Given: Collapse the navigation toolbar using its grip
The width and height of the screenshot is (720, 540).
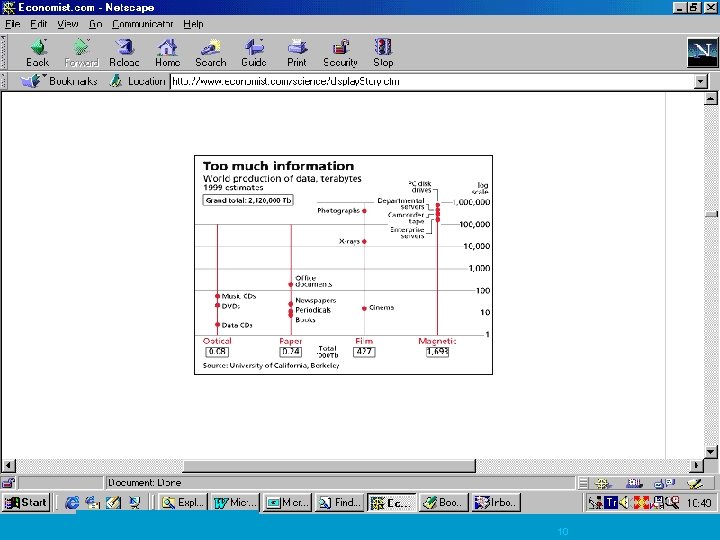Looking at the screenshot, I should [4, 53].
